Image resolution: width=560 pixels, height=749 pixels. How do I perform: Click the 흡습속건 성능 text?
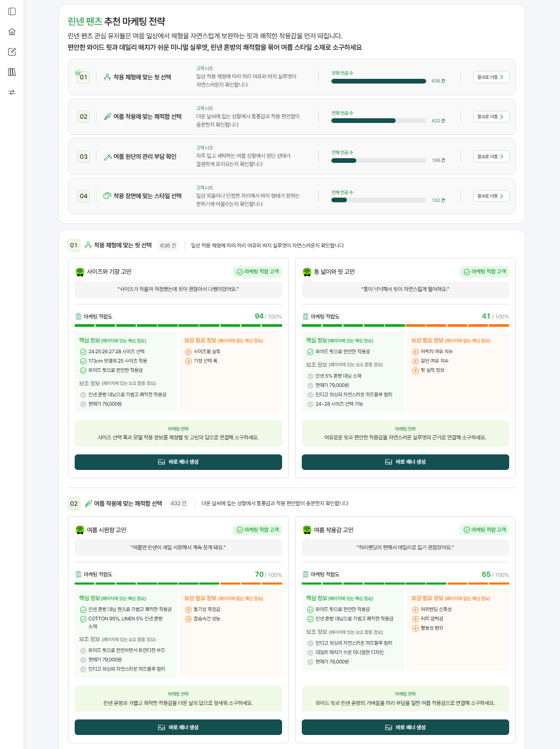pos(207,619)
